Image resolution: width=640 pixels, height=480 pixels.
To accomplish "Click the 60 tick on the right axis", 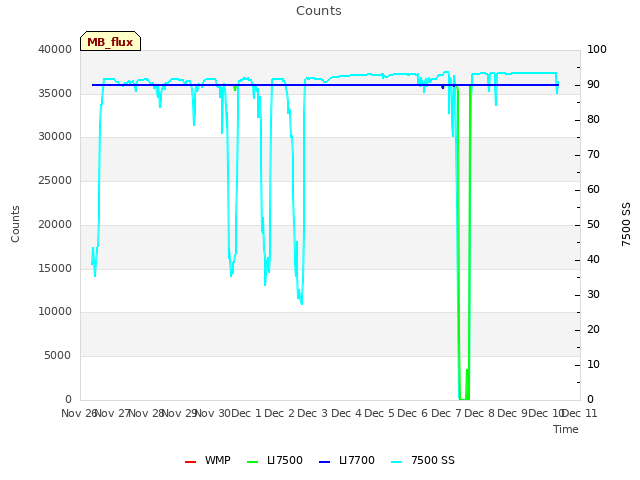I will point(593,189).
